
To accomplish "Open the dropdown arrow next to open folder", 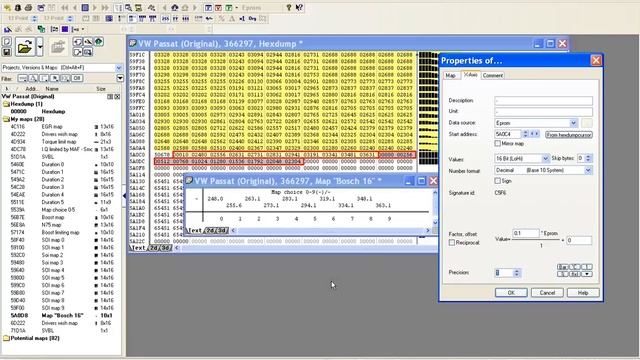I will 40,47.
